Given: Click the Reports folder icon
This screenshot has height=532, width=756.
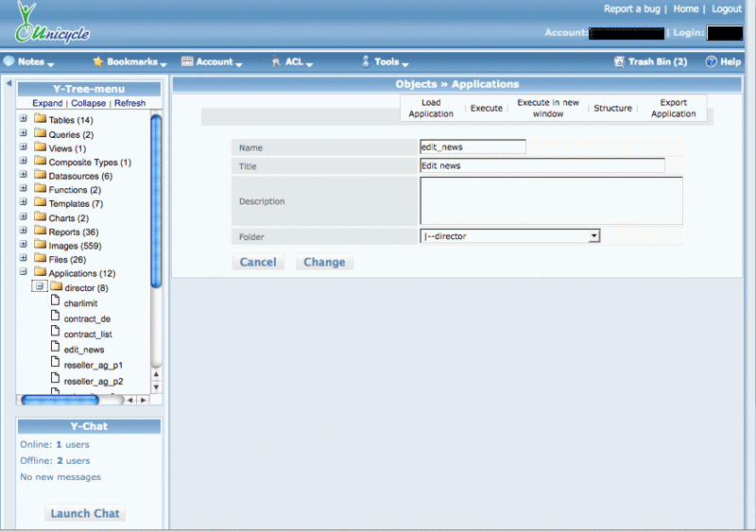Looking at the screenshot, I should (x=40, y=232).
